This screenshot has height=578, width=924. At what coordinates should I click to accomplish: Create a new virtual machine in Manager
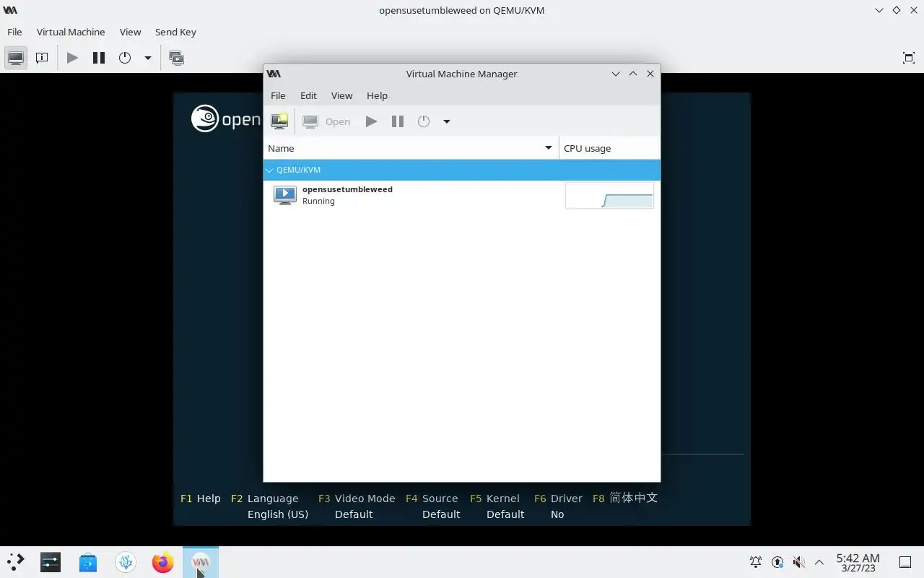coord(279,121)
